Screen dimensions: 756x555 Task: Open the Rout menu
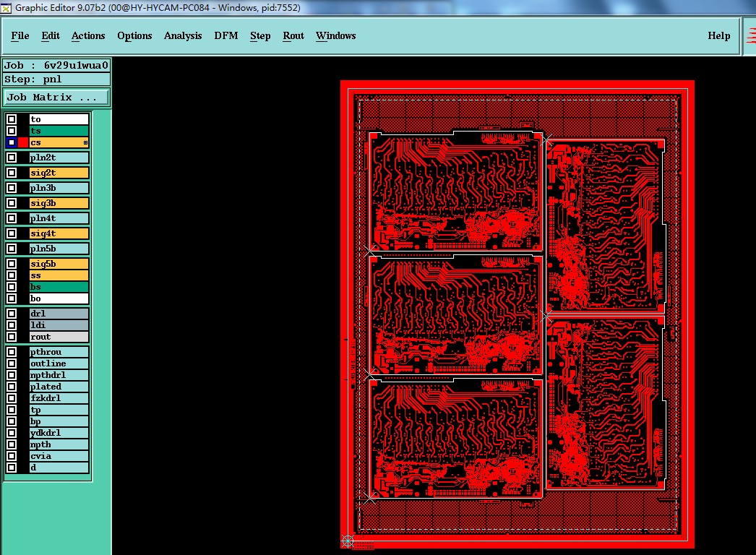pyautogui.click(x=293, y=35)
